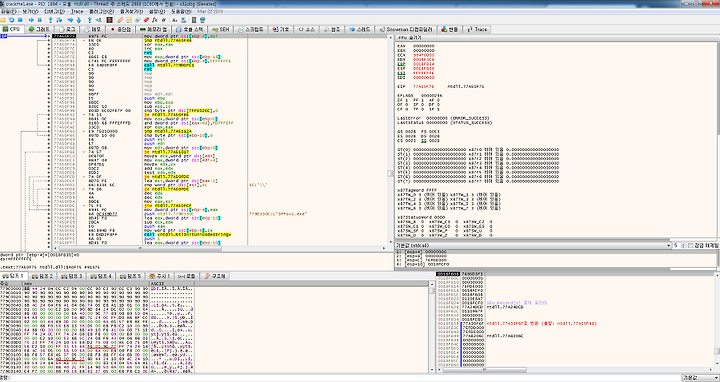Viewport: 720px width, 382px height.
Task: Click the argument count stepper showing 5
Action: (680, 246)
